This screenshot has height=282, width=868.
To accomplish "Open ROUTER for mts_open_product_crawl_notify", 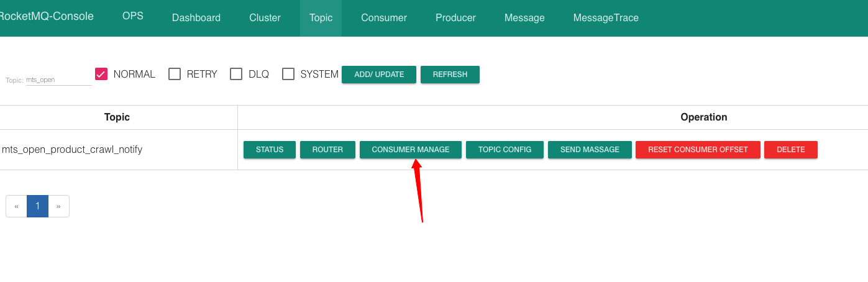I will tap(327, 150).
